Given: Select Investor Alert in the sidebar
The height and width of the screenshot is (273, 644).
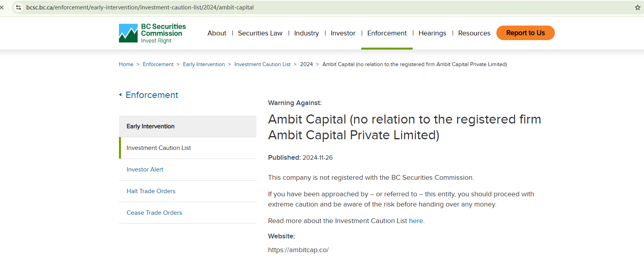Looking at the screenshot, I should tap(145, 169).
